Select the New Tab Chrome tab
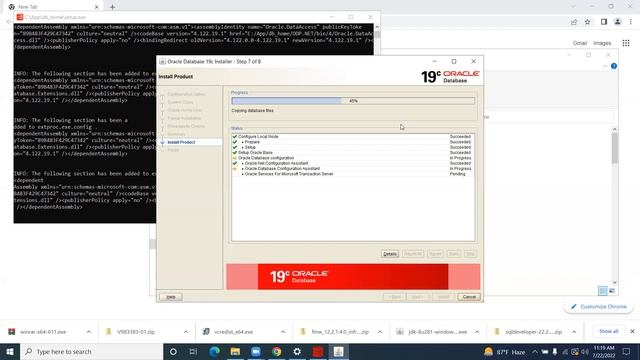Screen dimensions: 640x360 click(x=53, y=7)
